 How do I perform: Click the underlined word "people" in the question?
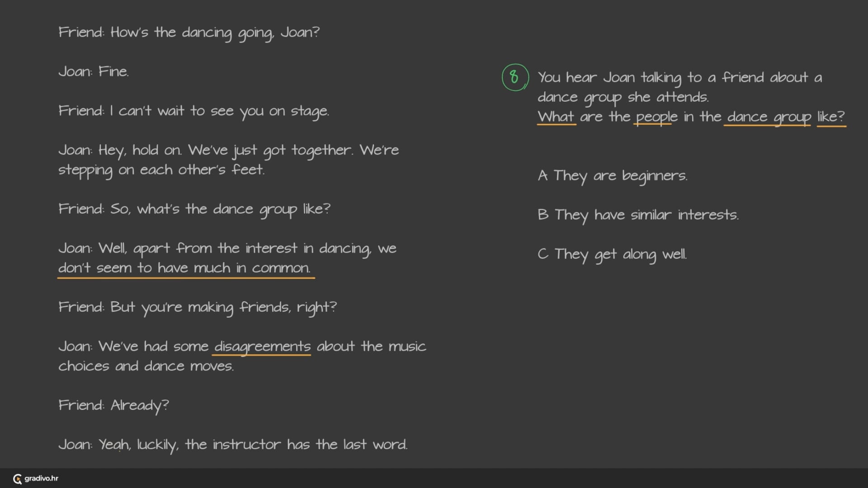656,117
